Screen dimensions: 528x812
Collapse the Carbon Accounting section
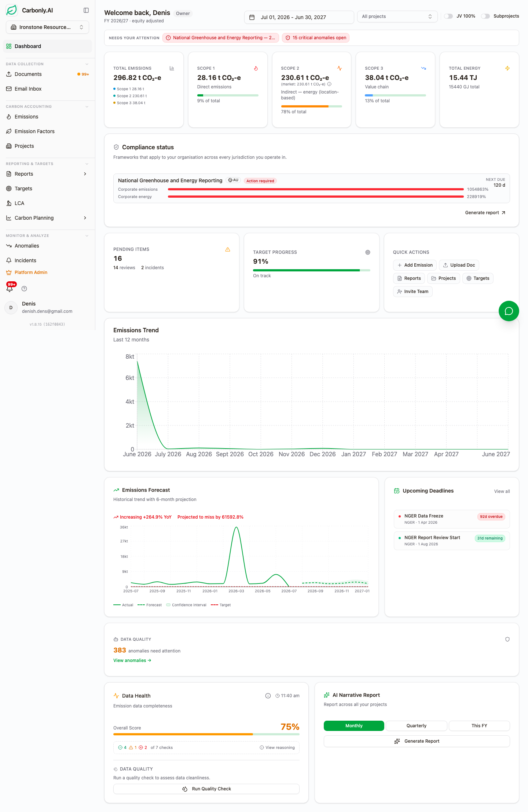(x=87, y=107)
